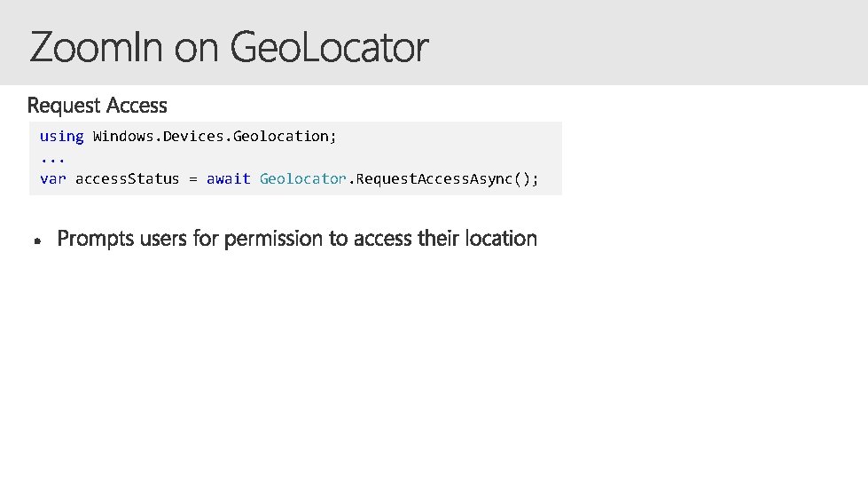Click the "var" keyword in the code
Image resolution: width=868 pixels, height=489 pixels.
tap(52, 178)
